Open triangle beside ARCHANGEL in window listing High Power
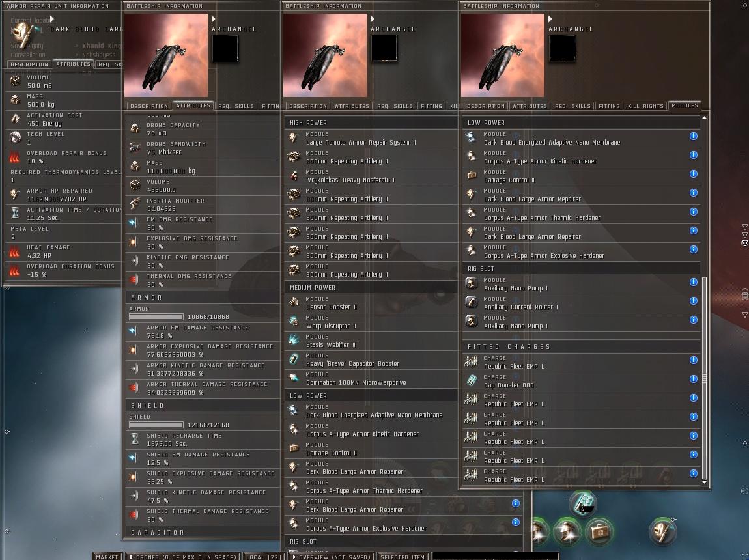This screenshot has width=749, height=560. [372, 19]
